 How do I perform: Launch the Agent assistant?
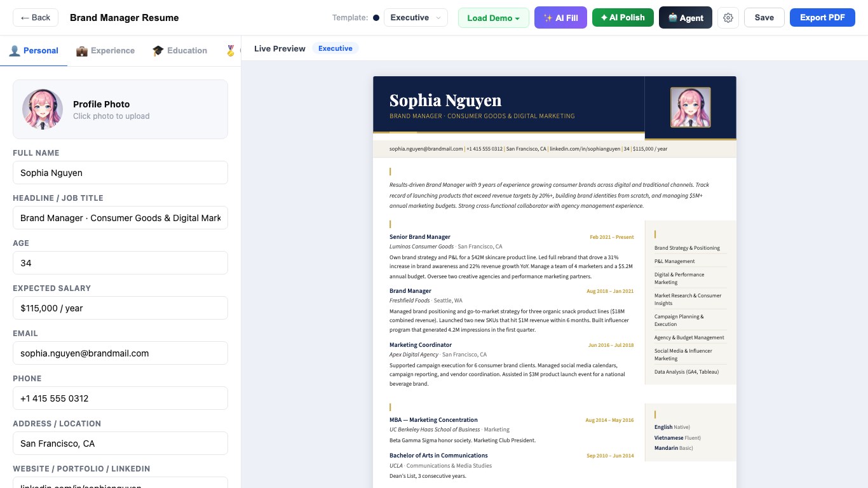[x=686, y=18]
